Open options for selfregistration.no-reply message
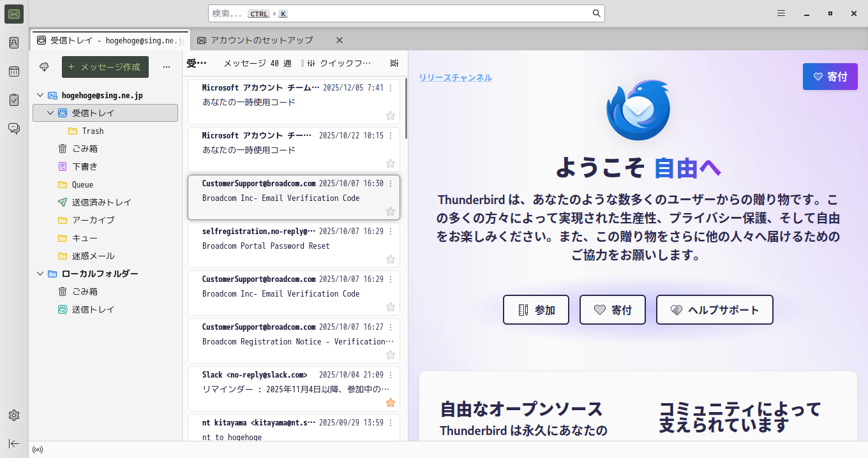 [x=391, y=232]
